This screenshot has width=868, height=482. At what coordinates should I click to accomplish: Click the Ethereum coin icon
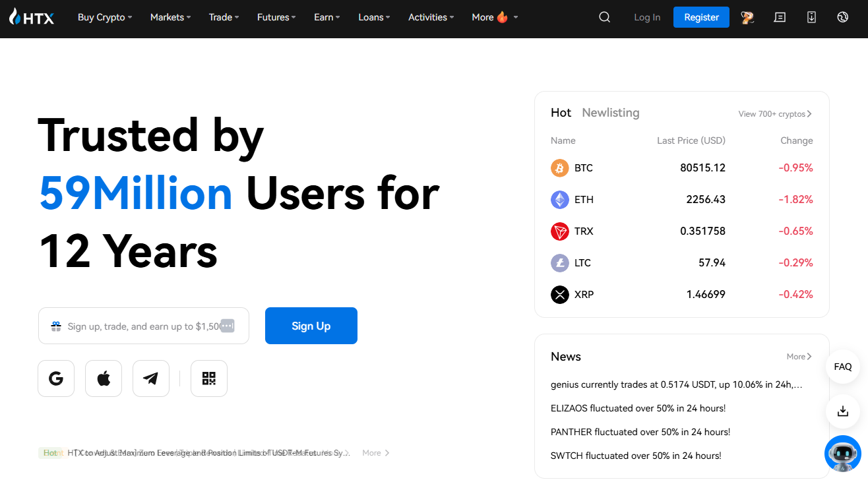[559, 200]
